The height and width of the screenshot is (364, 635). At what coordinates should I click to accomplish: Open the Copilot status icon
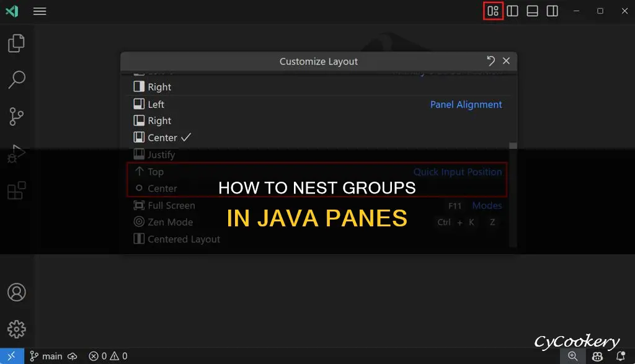coord(597,357)
